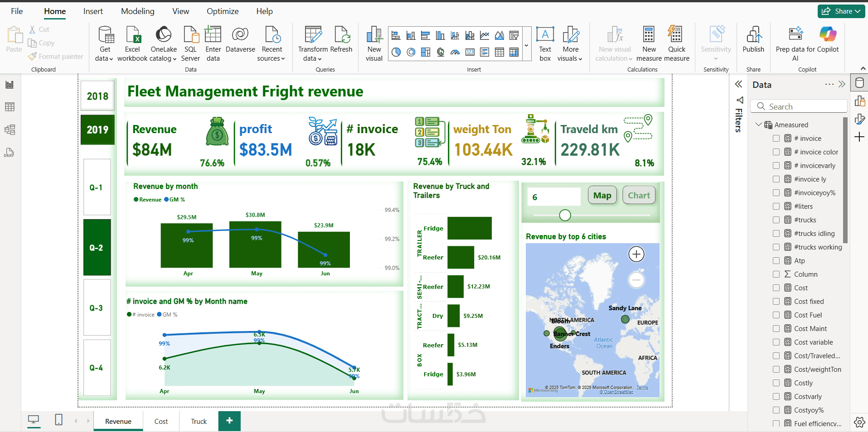Open the Modeling tab
The image size is (868, 432).
[138, 11]
